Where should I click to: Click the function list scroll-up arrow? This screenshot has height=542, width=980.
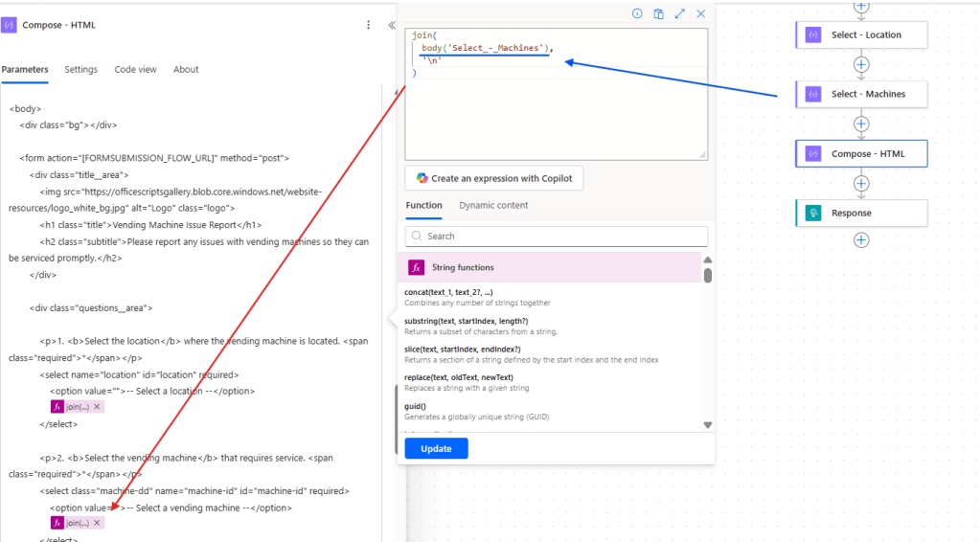708,260
